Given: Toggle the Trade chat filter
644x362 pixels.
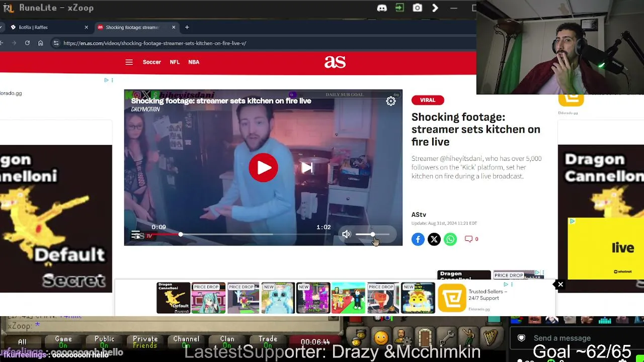Looking at the screenshot, I should (x=268, y=342).
